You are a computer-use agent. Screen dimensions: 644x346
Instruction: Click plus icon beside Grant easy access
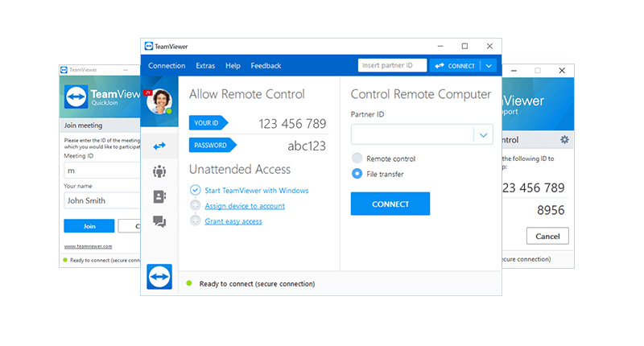(x=195, y=220)
